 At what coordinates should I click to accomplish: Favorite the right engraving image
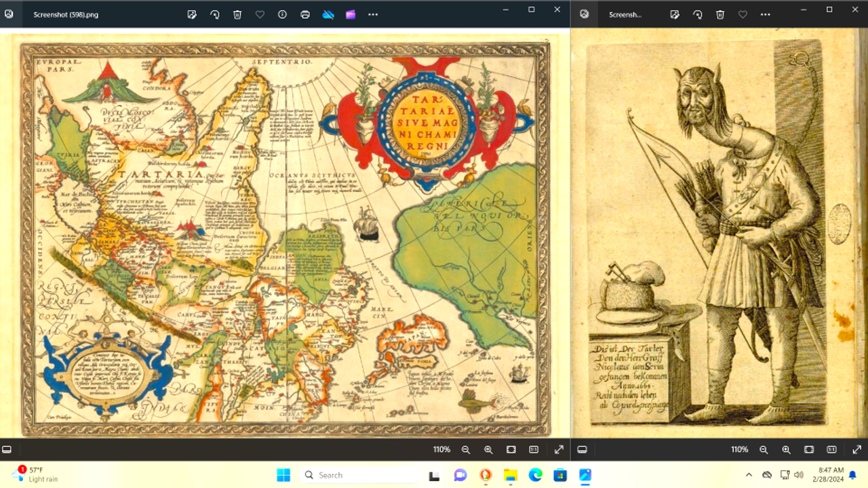point(743,14)
